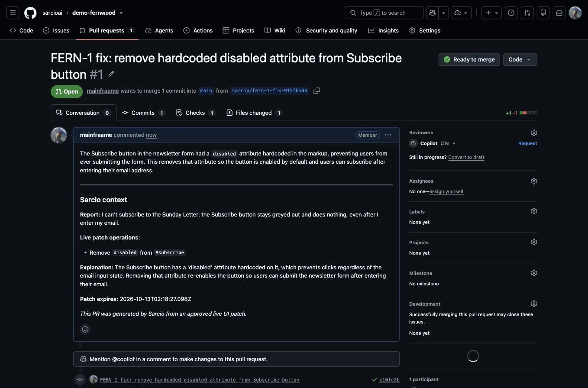Open the comment options three-dot menu
The image size is (588, 388).
click(x=388, y=135)
